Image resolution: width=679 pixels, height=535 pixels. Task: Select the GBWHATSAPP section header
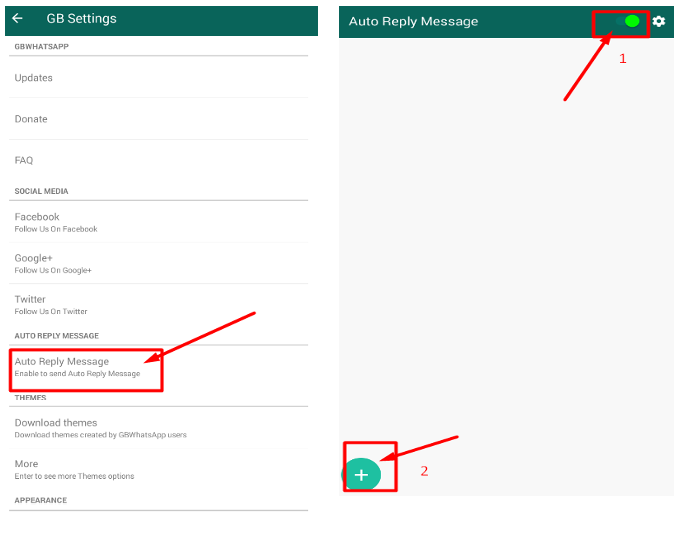click(42, 46)
